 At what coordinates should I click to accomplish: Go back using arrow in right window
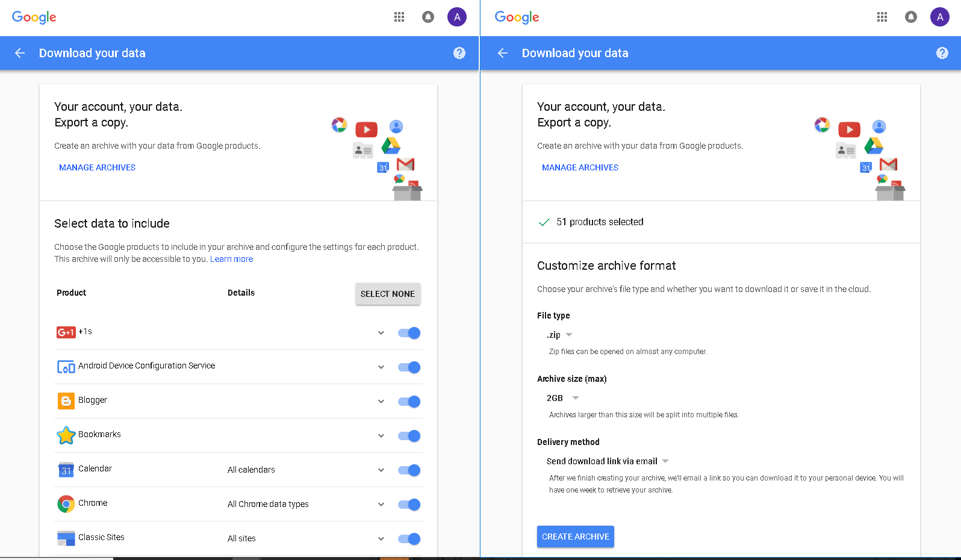(503, 53)
